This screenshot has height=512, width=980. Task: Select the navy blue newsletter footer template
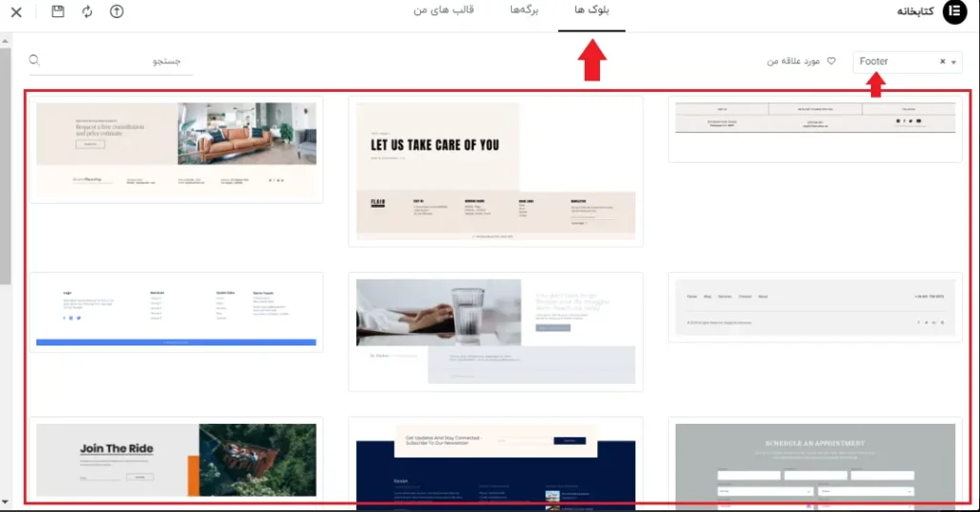495,464
